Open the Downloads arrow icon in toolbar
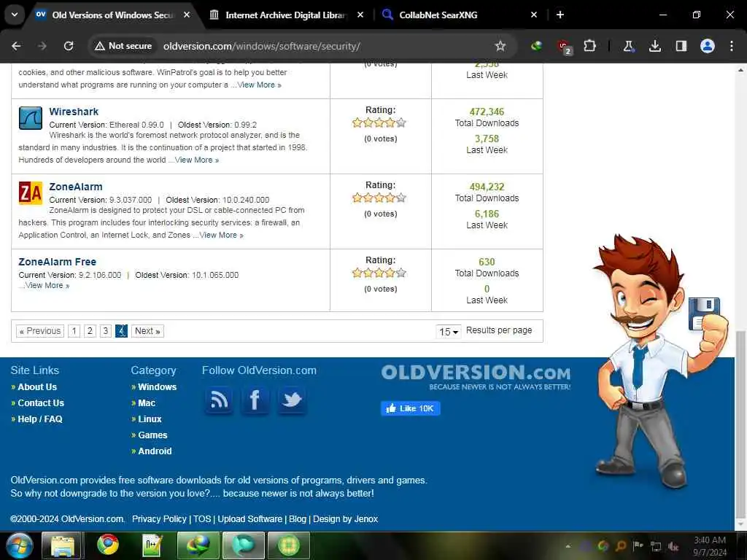The image size is (747, 560). [655, 46]
